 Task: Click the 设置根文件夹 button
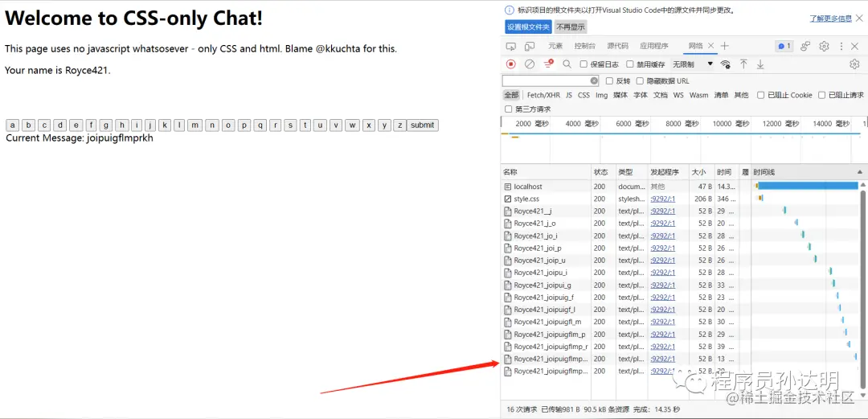tap(529, 27)
